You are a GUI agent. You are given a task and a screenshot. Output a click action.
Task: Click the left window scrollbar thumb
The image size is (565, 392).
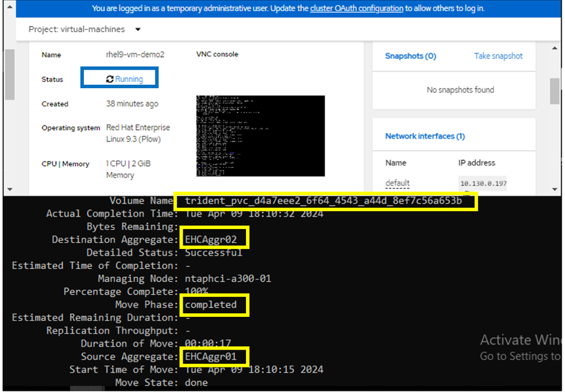(8, 74)
